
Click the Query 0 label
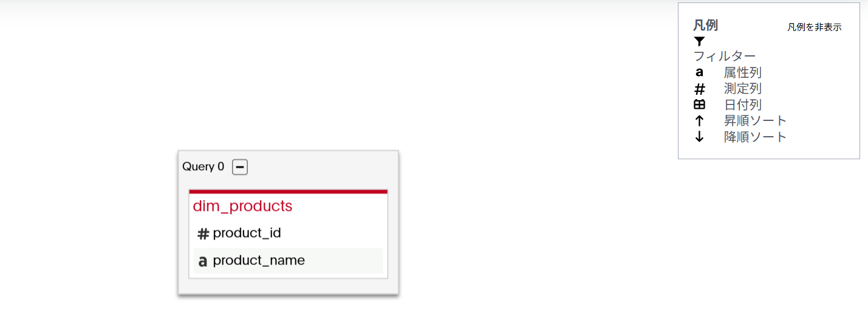click(203, 167)
